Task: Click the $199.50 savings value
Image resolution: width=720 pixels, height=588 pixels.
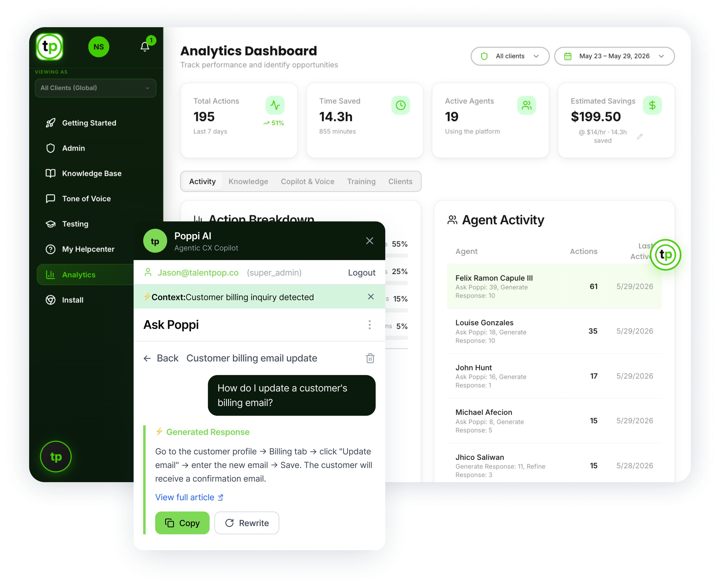Action: click(x=596, y=117)
